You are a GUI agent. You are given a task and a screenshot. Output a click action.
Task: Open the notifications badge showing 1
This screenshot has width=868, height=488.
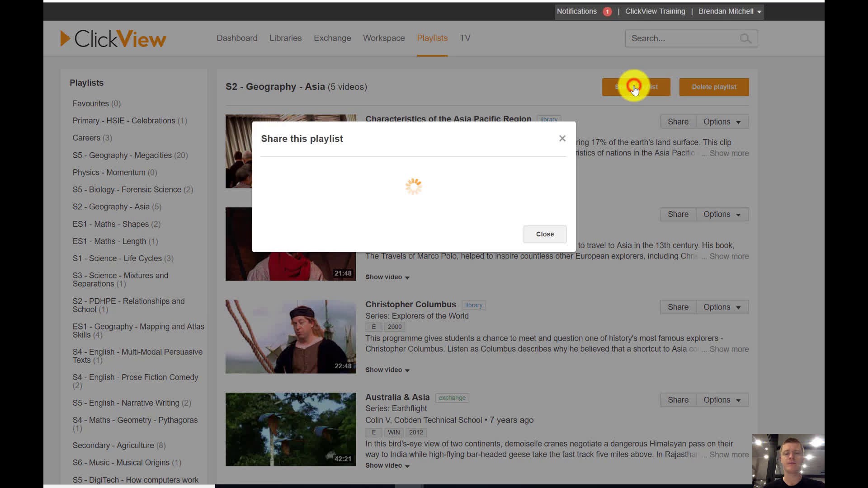[607, 12]
